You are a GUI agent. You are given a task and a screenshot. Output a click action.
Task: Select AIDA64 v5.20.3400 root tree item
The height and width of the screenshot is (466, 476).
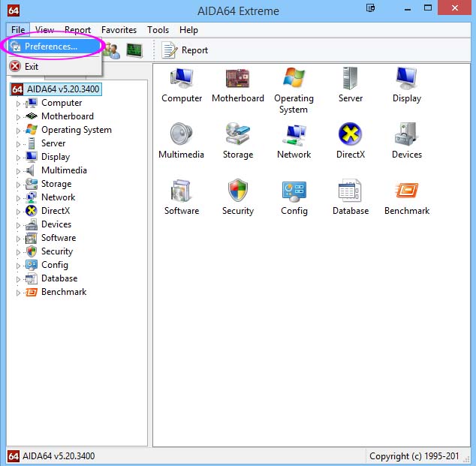[x=56, y=89]
